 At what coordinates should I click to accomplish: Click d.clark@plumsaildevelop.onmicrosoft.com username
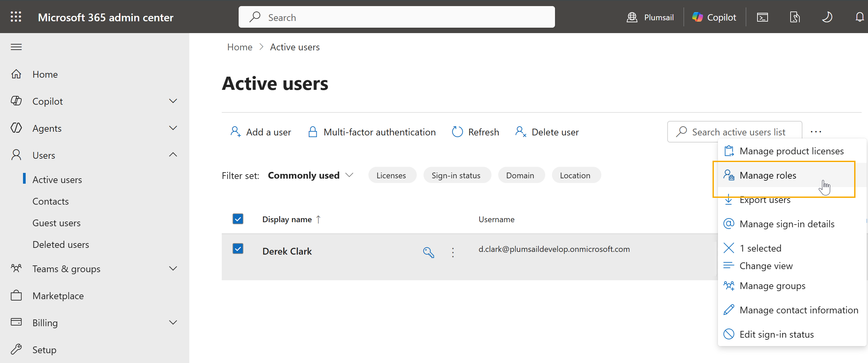pos(554,249)
